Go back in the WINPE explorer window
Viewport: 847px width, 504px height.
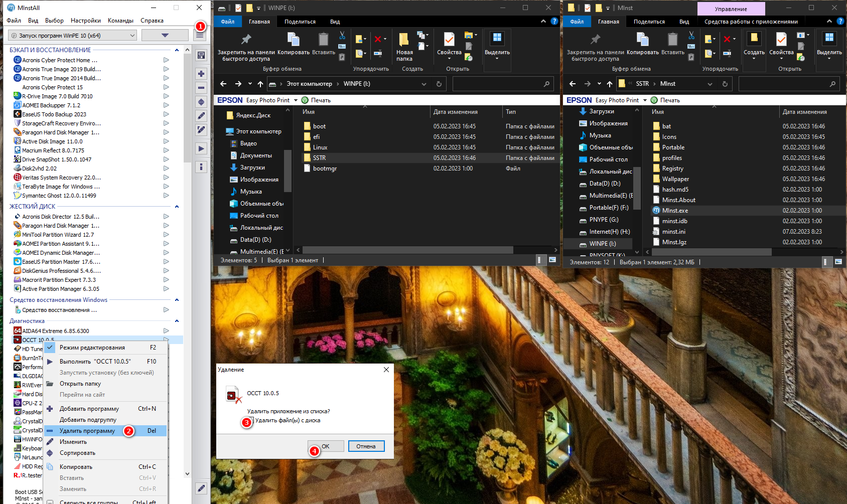click(x=223, y=84)
